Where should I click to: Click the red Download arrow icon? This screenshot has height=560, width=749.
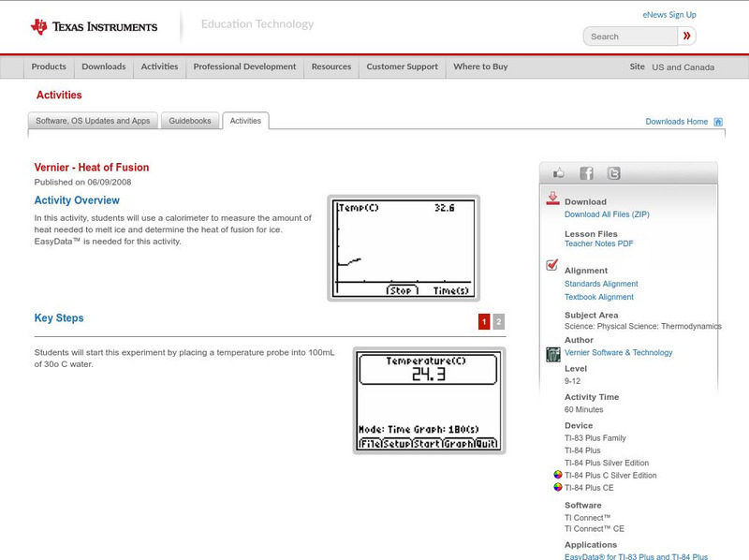553,199
